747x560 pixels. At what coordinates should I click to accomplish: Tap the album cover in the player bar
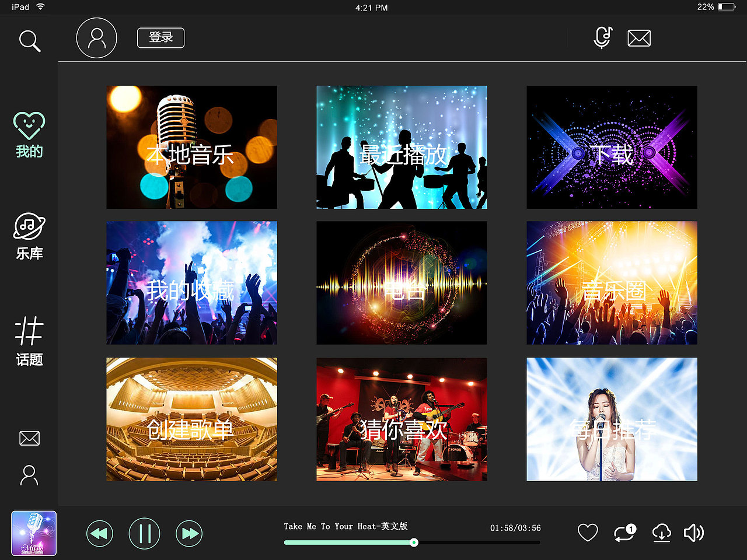coord(34,533)
